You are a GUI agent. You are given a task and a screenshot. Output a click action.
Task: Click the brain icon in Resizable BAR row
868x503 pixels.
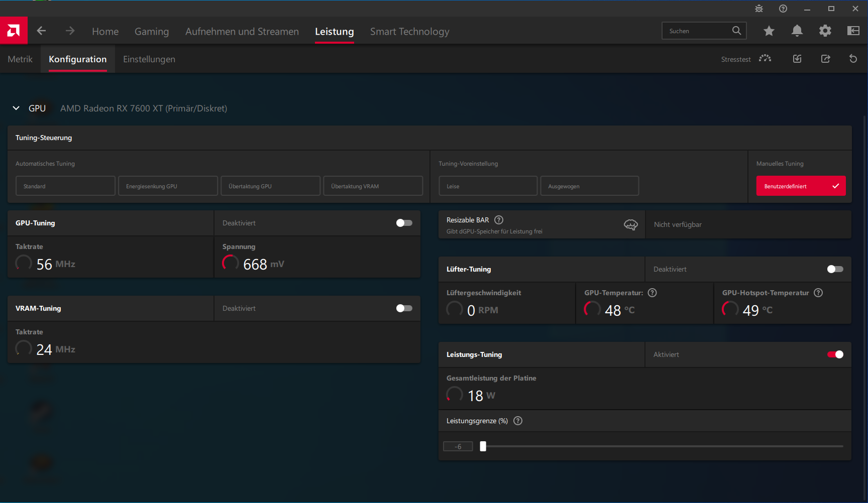[631, 224]
